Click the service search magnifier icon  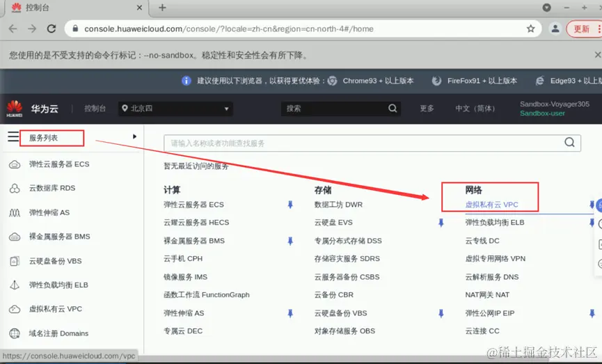coord(570,143)
